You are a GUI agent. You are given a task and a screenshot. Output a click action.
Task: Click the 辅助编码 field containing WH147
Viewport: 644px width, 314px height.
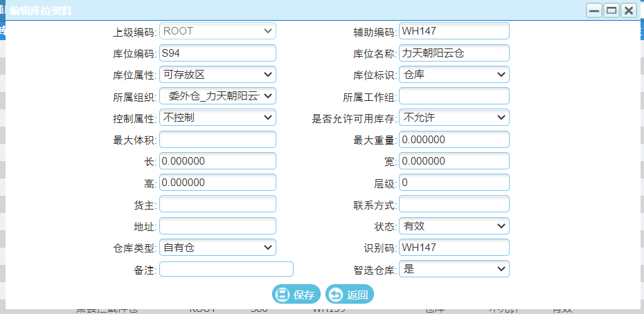(x=454, y=31)
